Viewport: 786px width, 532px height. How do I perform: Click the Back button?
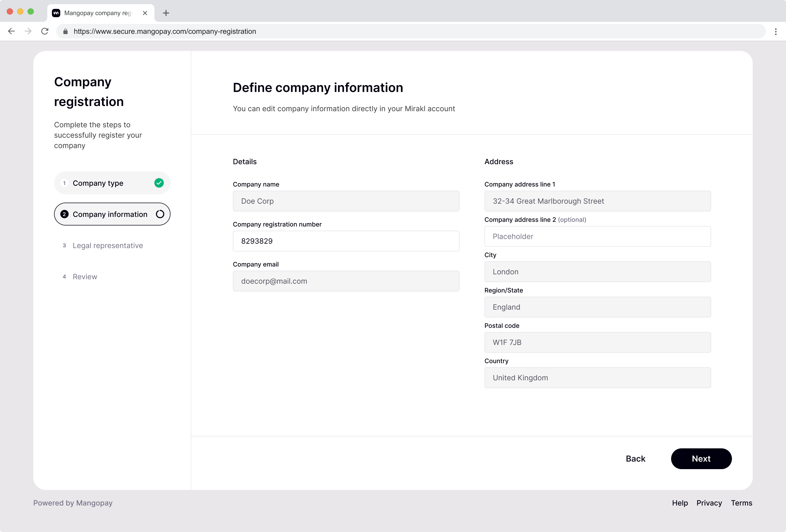[635, 459]
